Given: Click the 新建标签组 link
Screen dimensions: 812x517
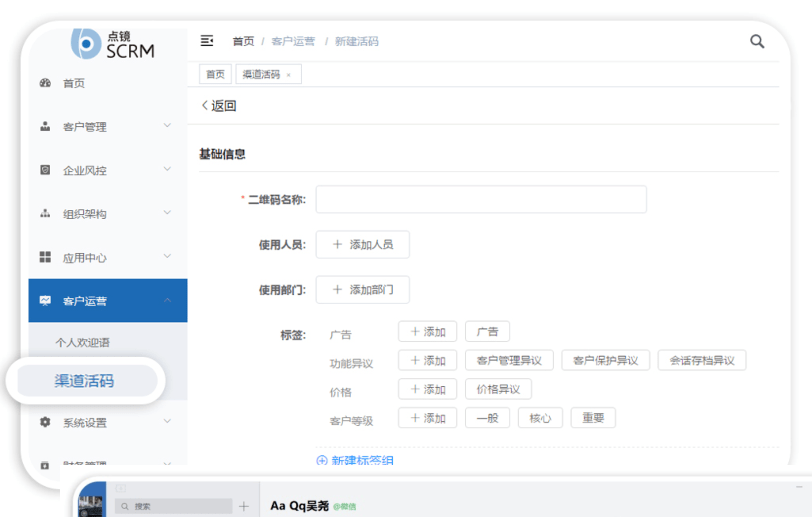Looking at the screenshot, I should [362, 460].
